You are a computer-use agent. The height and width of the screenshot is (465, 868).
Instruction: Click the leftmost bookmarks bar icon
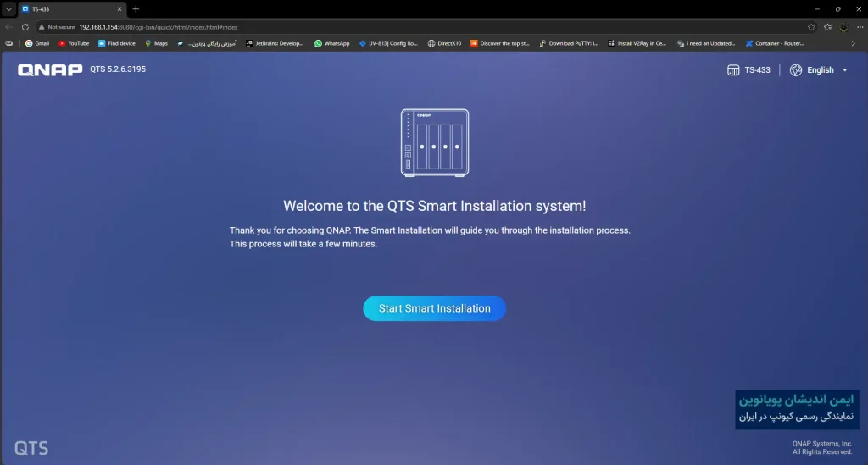pos(8,43)
